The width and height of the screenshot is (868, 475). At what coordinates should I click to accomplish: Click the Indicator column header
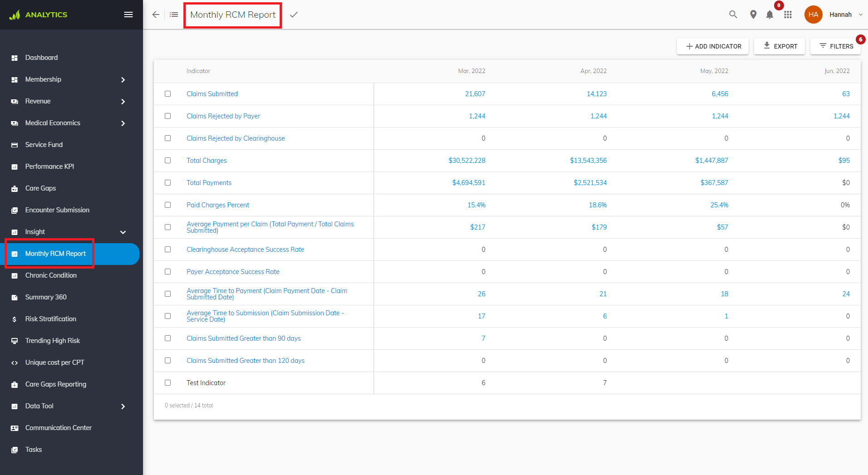[198, 71]
